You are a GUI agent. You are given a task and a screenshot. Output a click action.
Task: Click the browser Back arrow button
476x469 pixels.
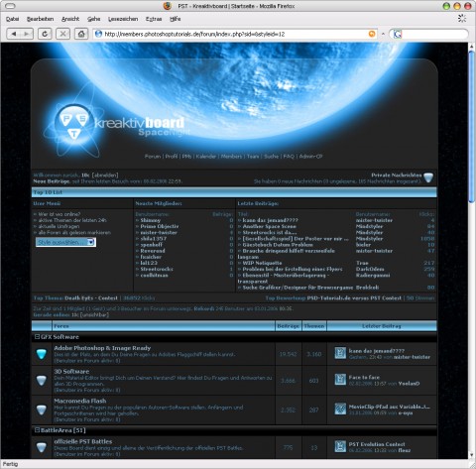tap(14, 34)
